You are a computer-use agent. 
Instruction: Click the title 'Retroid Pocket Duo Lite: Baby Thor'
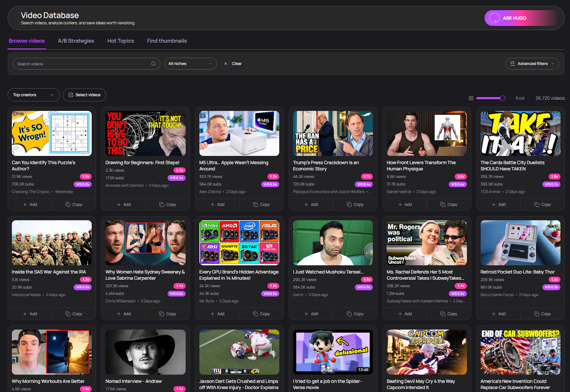point(517,272)
